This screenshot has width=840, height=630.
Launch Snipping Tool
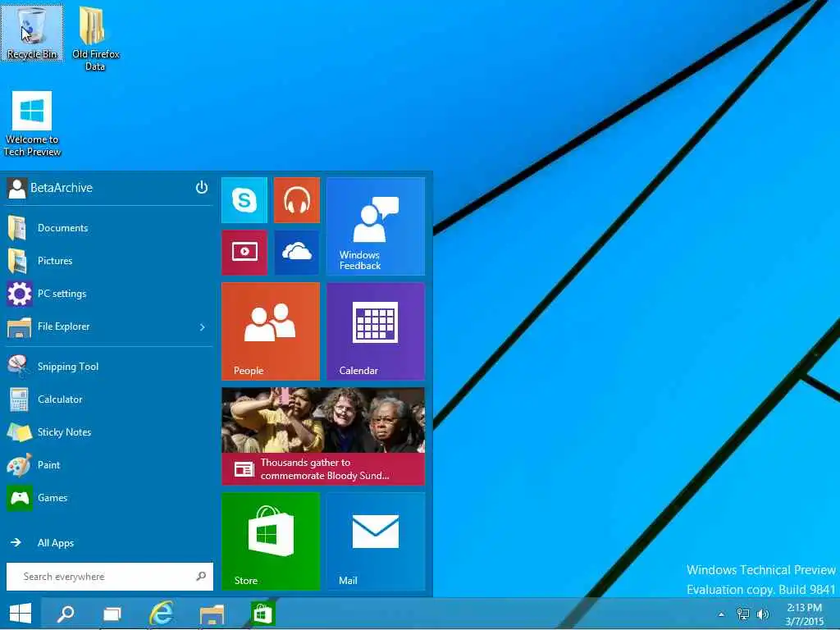click(109, 367)
